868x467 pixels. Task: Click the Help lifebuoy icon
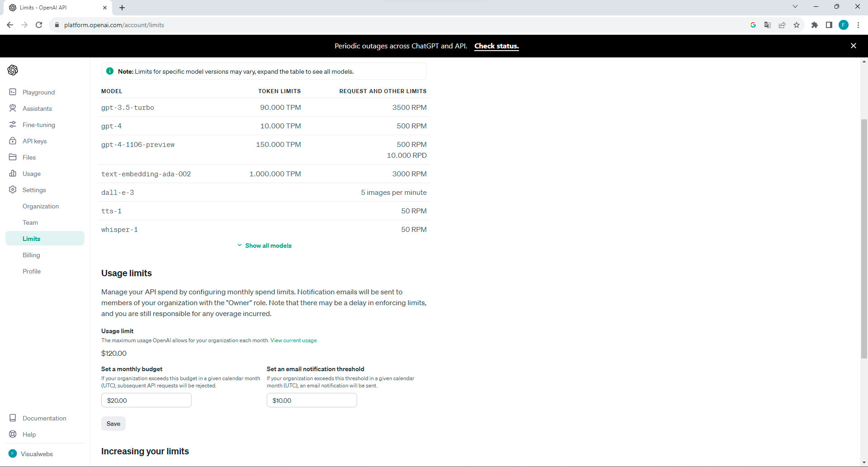click(x=13, y=434)
